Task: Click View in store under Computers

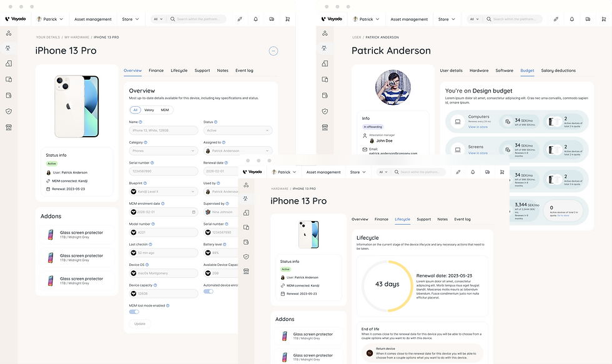Action: click(x=478, y=127)
